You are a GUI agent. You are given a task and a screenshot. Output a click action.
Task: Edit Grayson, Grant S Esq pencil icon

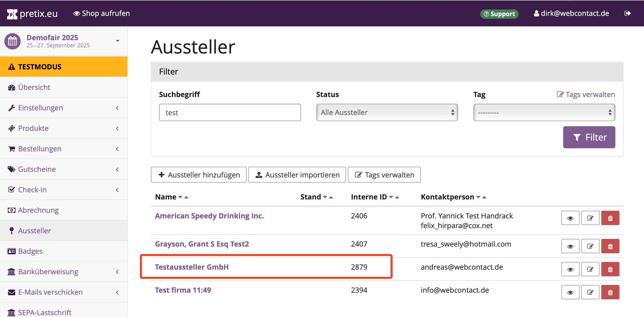coord(590,246)
